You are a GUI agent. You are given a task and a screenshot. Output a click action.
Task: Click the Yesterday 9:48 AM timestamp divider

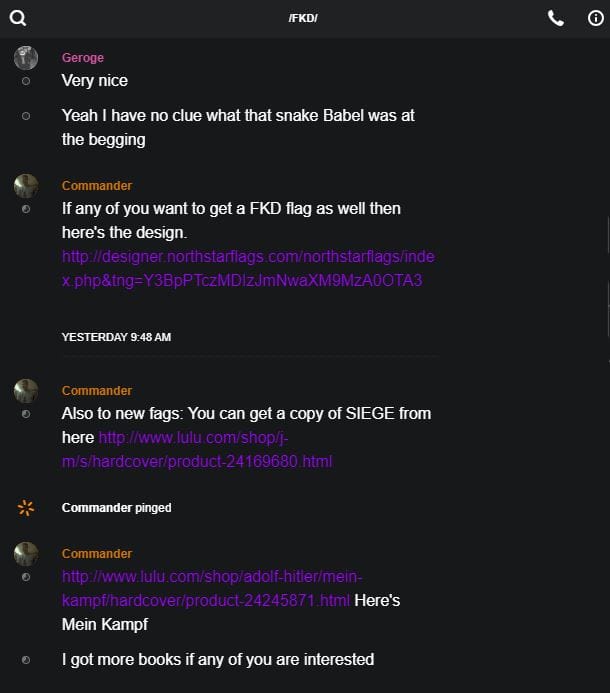[116, 337]
